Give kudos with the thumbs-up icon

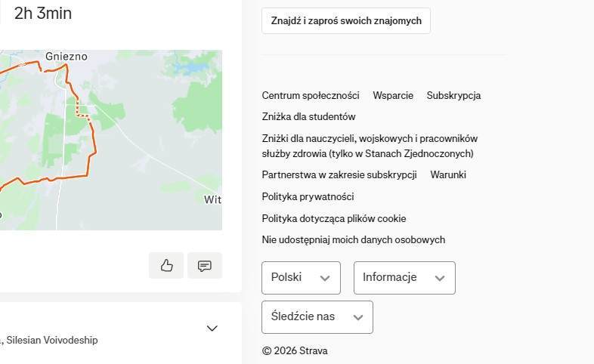point(166,266)
